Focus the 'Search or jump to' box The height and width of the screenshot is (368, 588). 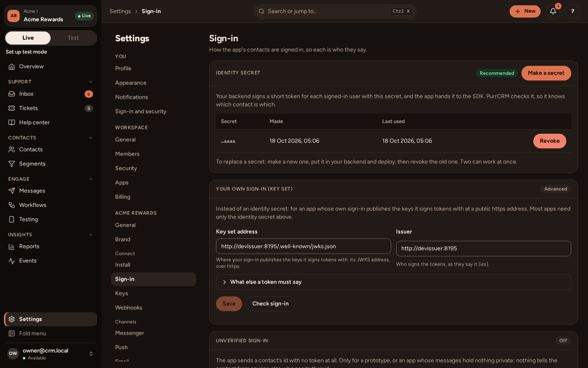point(335,11)
